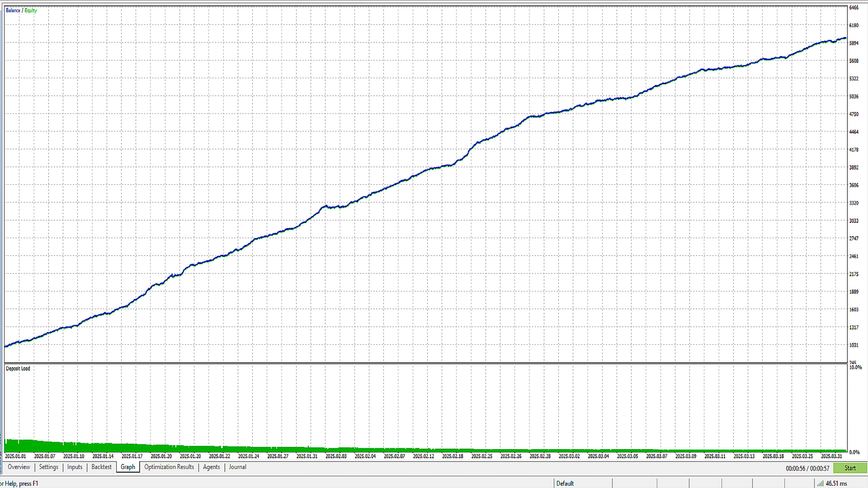868x488 pixels.
Task: Click the green Start button
Action: click(x=850, y=468)
